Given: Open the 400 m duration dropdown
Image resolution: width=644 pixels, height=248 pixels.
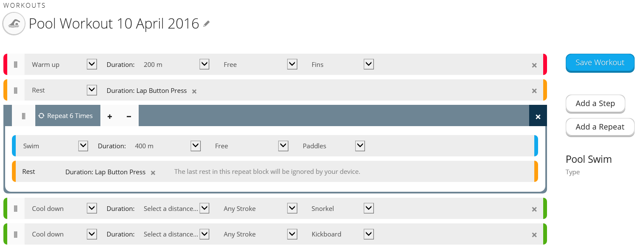Looking at the screenshot, I should click(x=196, y=146).
